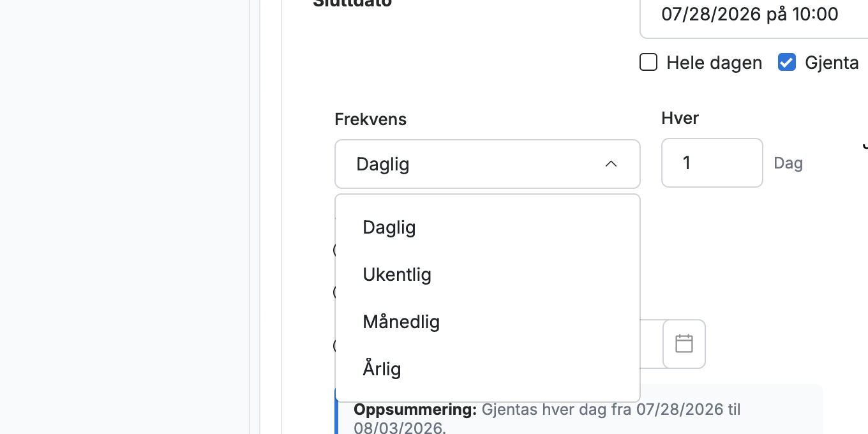Enable the Hele dagen checkbox
Viewport: 868px width, 434px height.
[648, 63]
